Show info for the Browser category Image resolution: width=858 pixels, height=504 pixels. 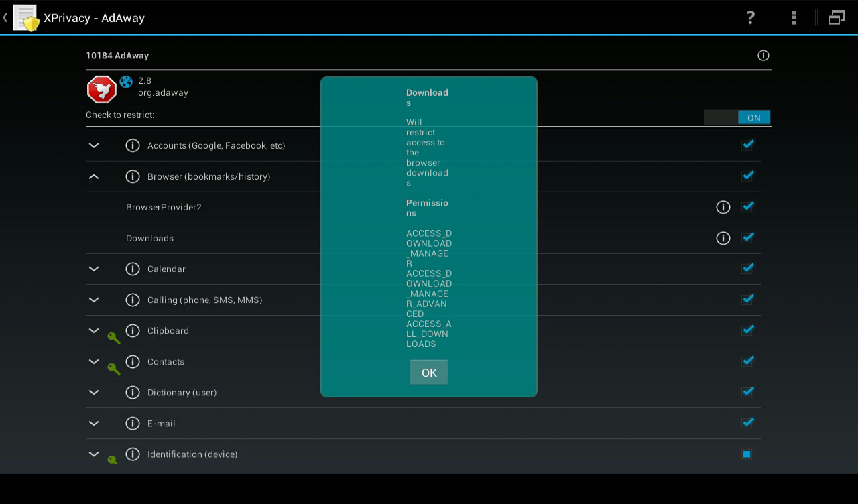[133, 176]
